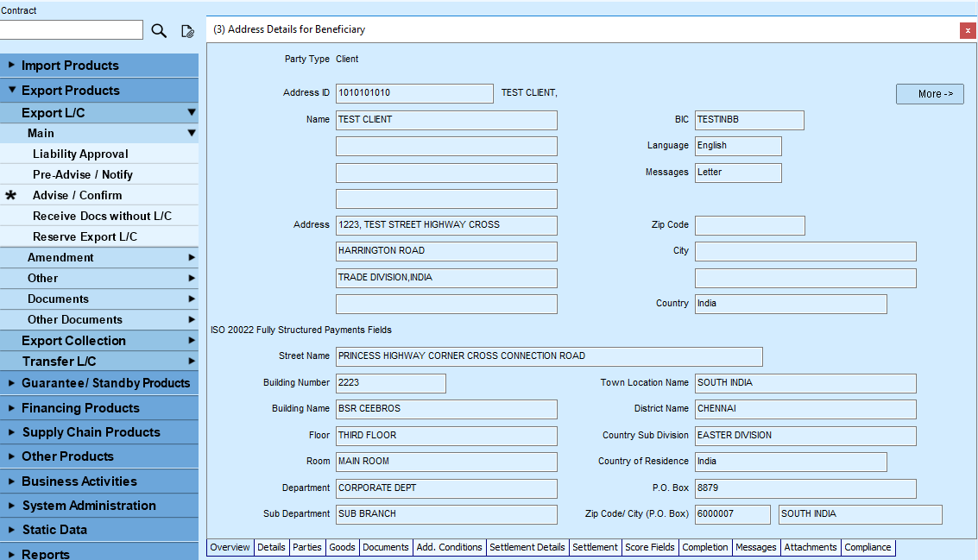This screenshot has height=560, width=978.
Task: Click the Sub Department field
Action: 446,514
